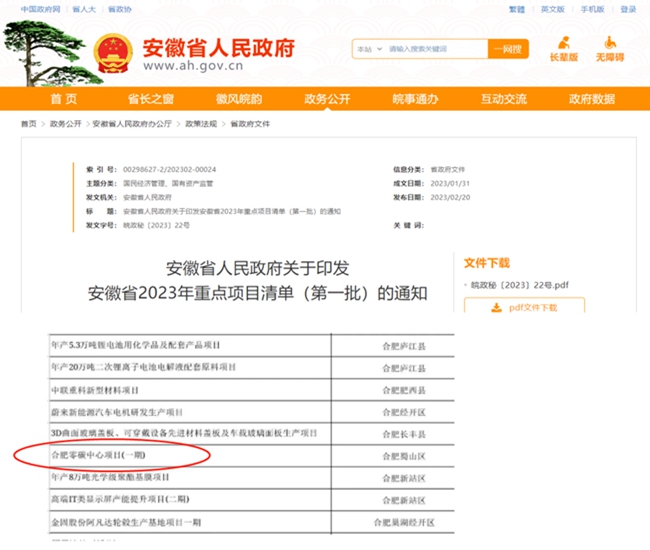Open the 首页 navigation tab
The height and width of the screenshot is (550, 650).
coord(63,99)
